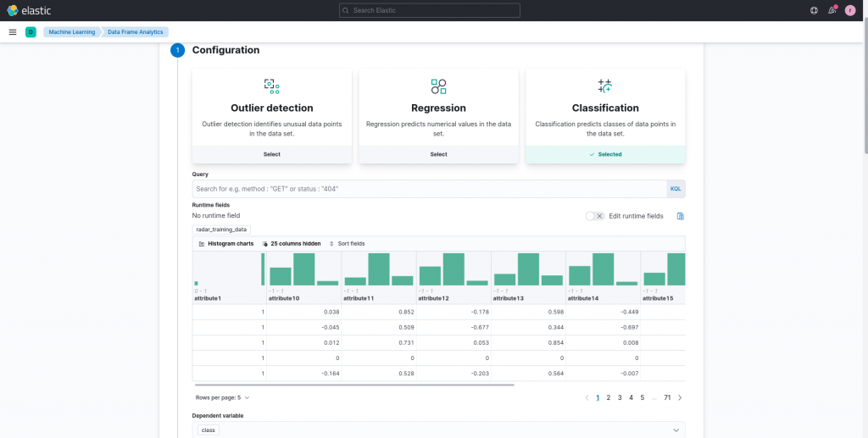Open the 25 columns hidden selector

[x=291, y=243]
